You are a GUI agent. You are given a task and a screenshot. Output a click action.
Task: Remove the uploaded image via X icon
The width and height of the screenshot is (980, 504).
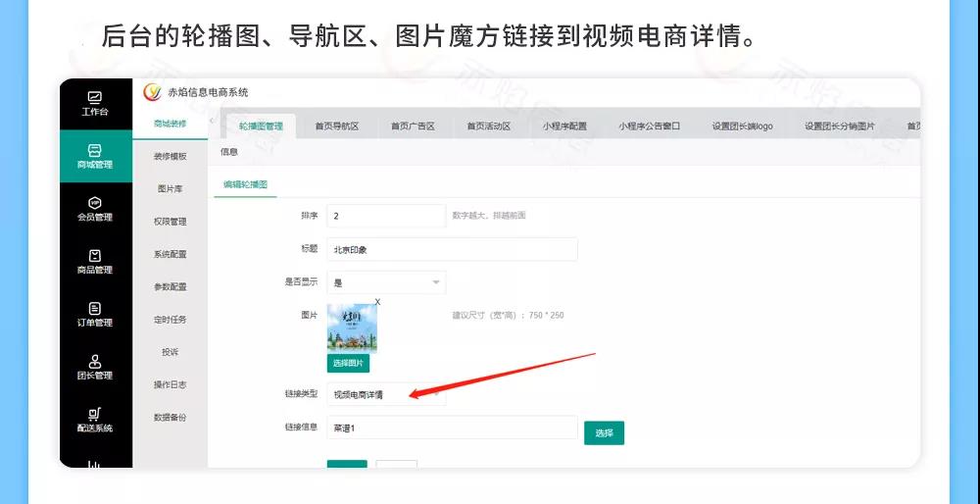[x=377, y=302]
